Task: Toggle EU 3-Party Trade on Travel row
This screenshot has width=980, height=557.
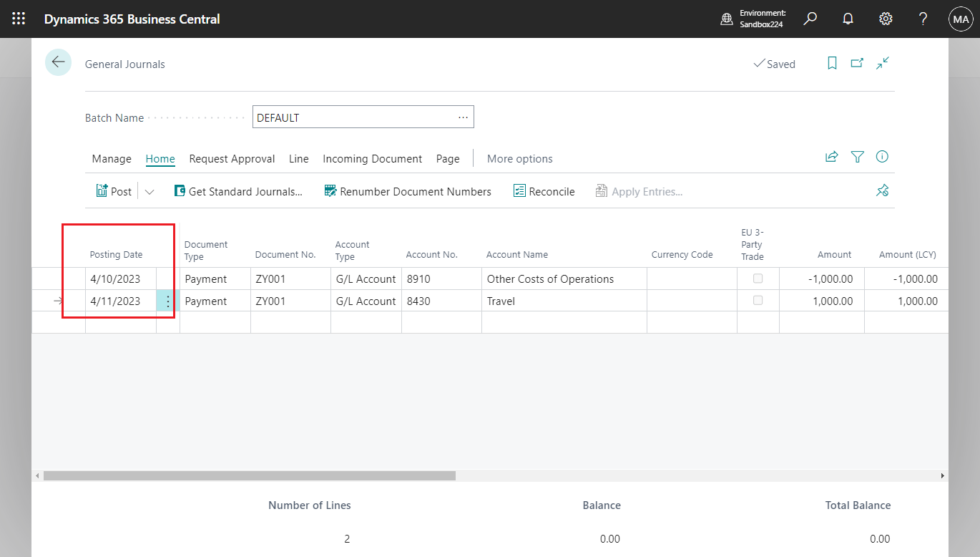Action: [758, 301]
